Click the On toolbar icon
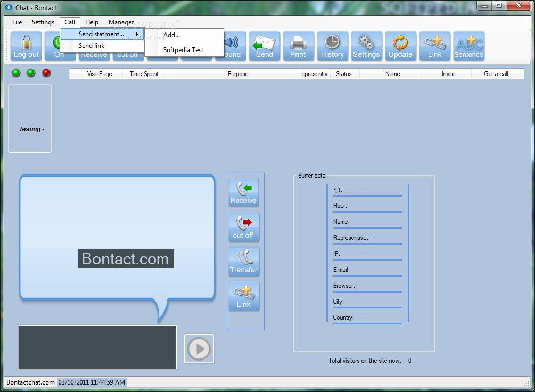 coord(53,46)
